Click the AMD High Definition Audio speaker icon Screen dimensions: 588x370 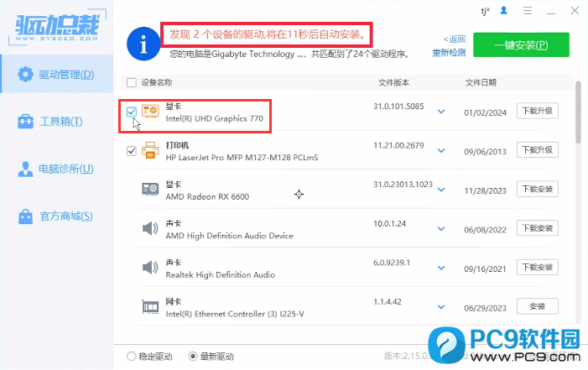150,228
